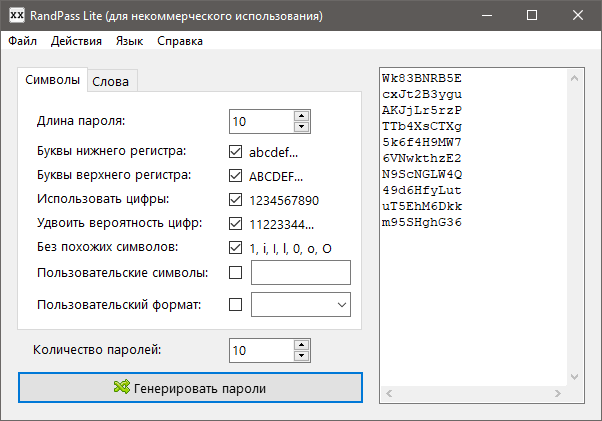The width and height of the screenshot is (602, 421).
Task: Increase password length with up arrow
Action: click(302, 116)
